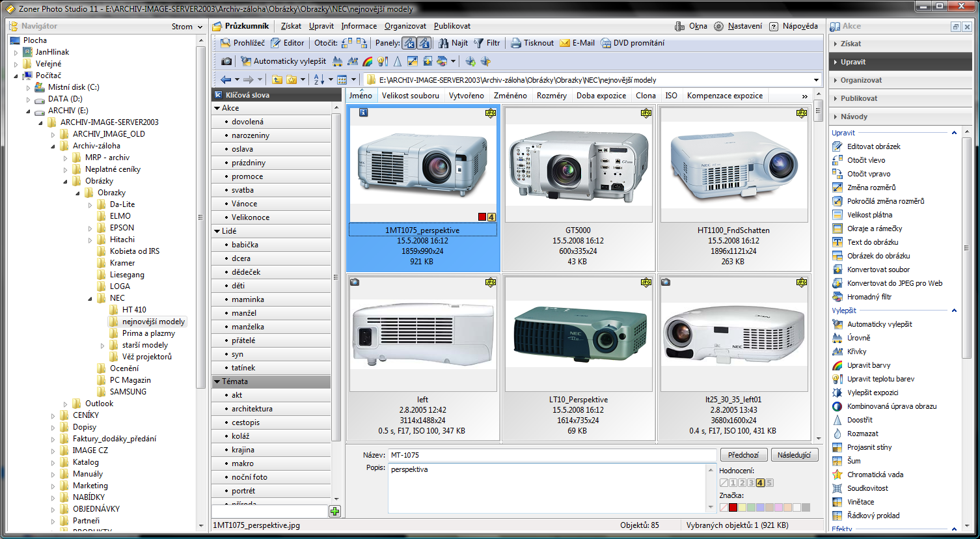Click the Následující button
This screenshot has height=539, width=980.
794,455
